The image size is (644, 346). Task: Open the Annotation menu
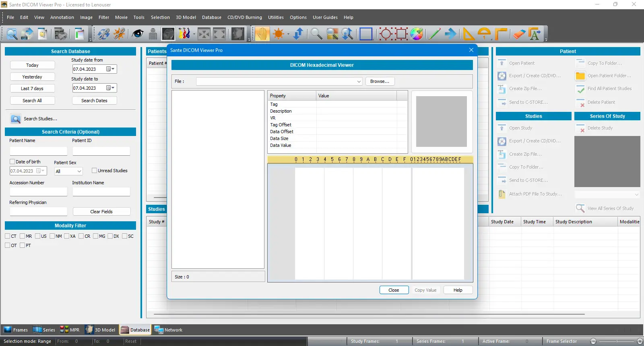62,17
